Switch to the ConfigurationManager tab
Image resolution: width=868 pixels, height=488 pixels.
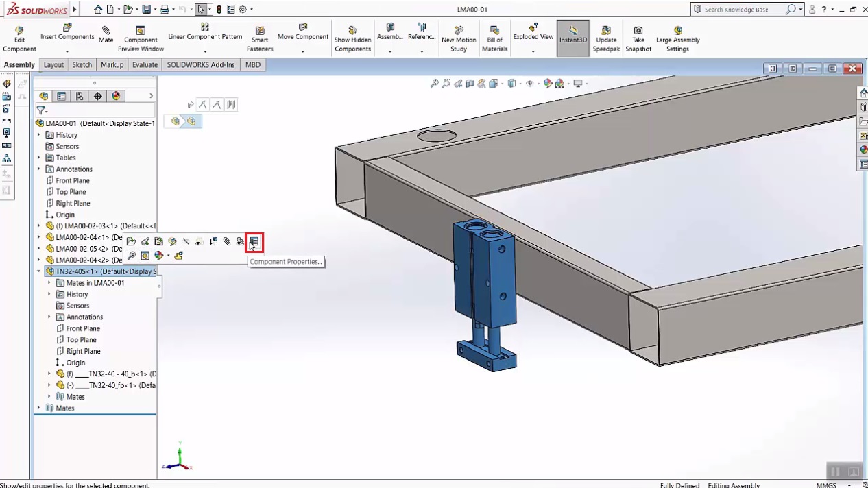[80, 96]
